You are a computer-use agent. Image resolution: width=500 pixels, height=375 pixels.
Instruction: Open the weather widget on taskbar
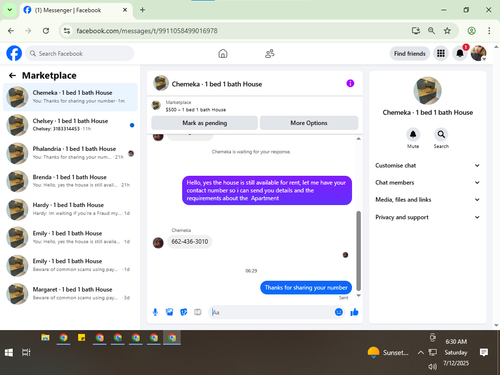(388, 352)
